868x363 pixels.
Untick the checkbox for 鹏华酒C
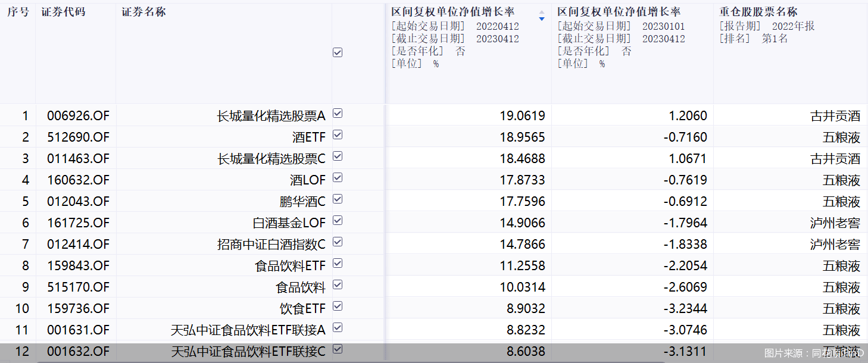[338, 199]
